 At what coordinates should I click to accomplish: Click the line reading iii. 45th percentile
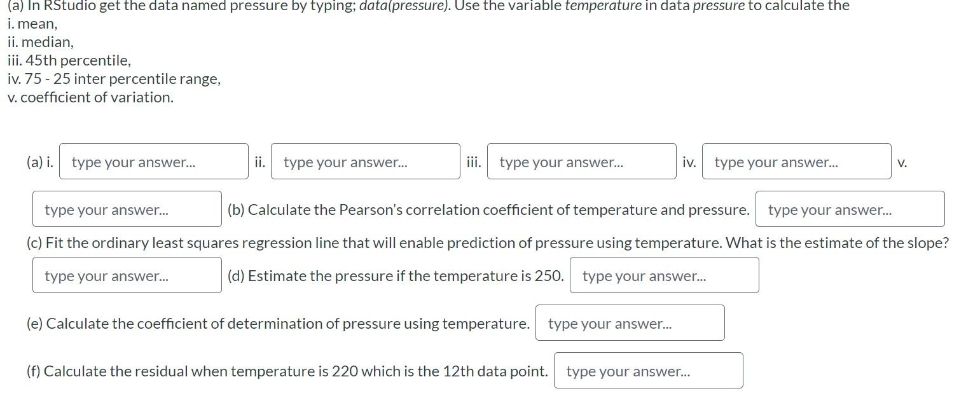coord(69,60)
